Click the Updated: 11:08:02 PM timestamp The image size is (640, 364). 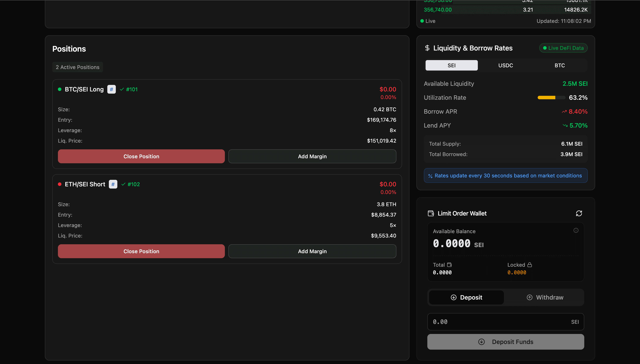[564, 21]
